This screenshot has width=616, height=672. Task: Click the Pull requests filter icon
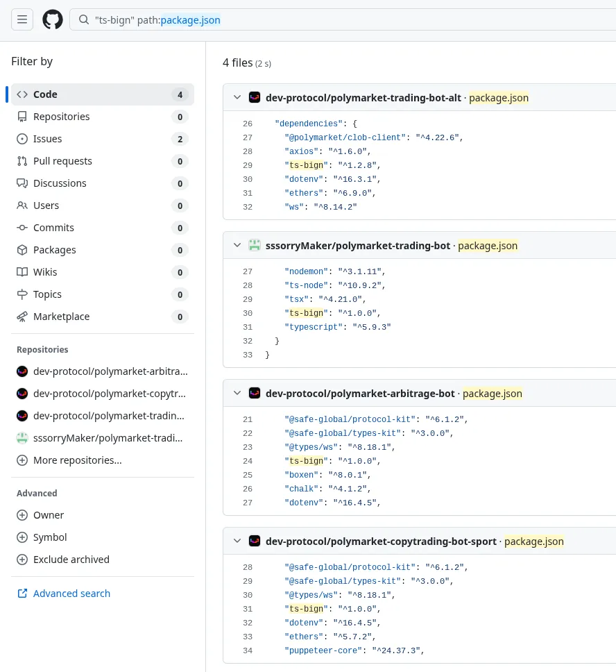point(22,161)
